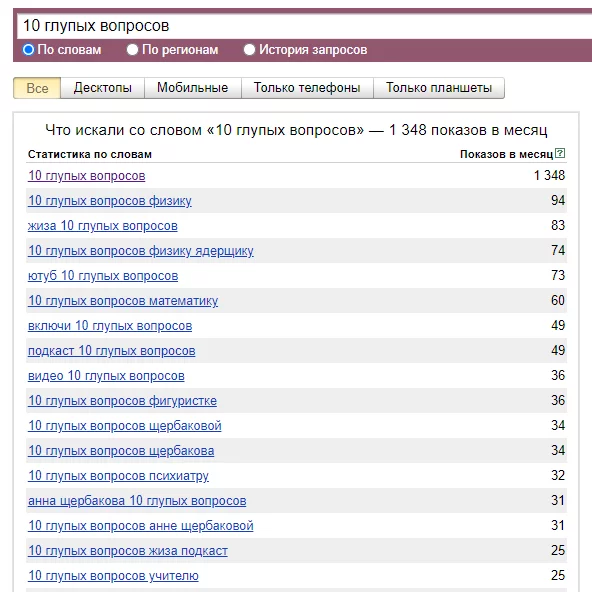Switch to the Мобильные tab
This screenshot has height=592, width=592.
tap(193, 88)
